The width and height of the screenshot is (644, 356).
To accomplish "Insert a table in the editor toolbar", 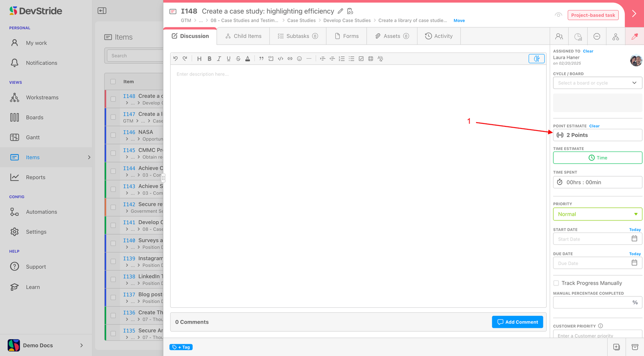I will [x=371, y=59].
